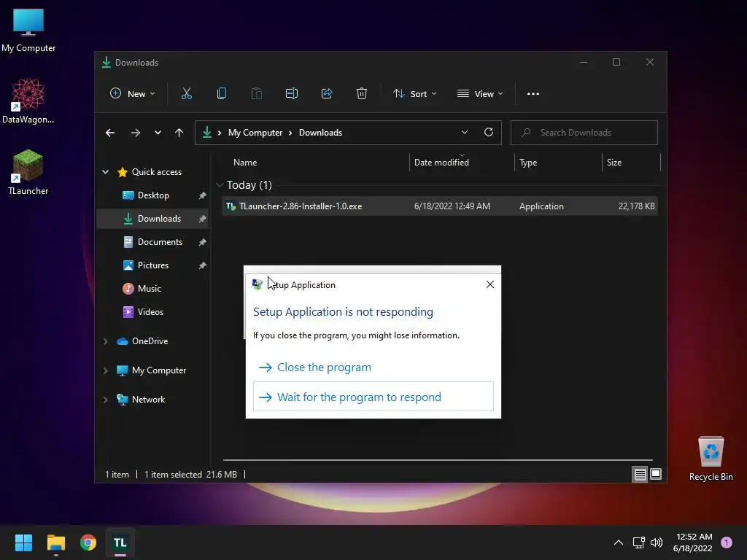Open volume speaker tray icon
Screen dimensions: 747x560
[657, 542]
